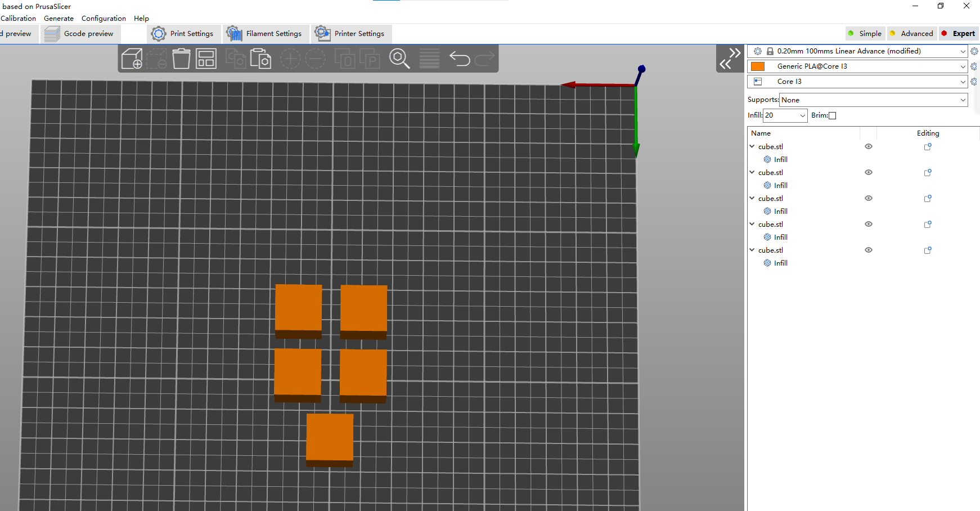Switch to the Filament Settings tab
Screen dimensions: 980x511
pos(266,34)
